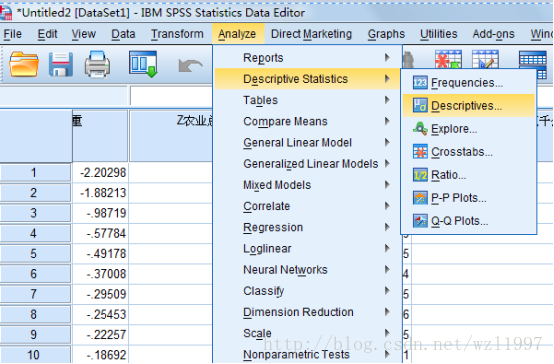554x364 pixels.
Task: Click the Undo arrow icon
Action: click(190, 65)
